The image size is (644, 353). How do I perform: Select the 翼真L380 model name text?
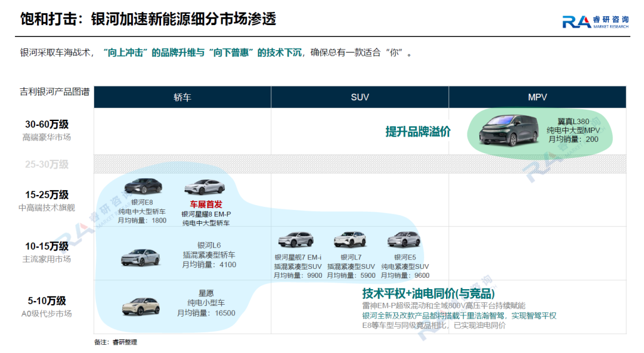(x=574, y=121)
